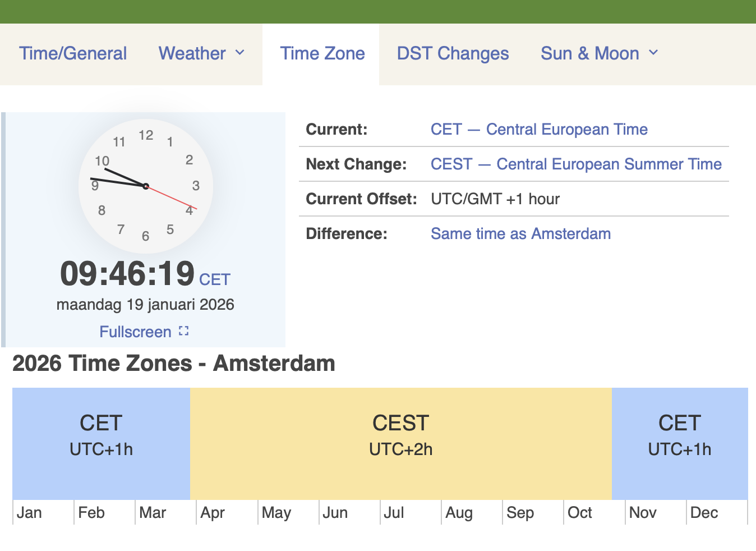
Task: Click the first blue CET block over Jan–Mar
Action: click(101, 443)
